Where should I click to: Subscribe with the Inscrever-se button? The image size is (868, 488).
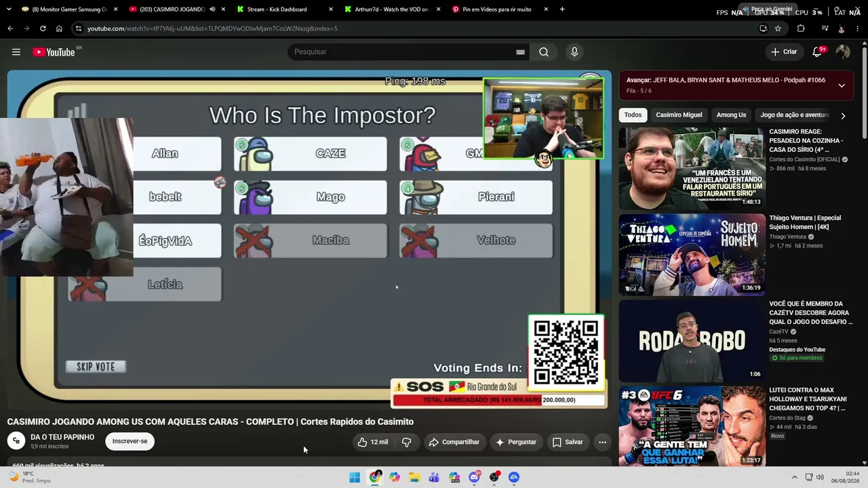130,441
